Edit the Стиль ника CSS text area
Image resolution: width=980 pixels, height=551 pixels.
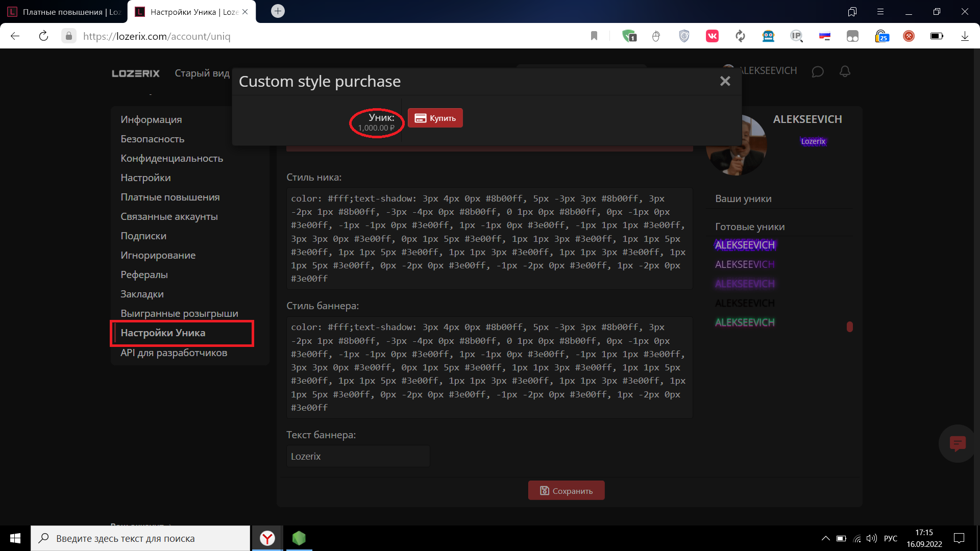pyautogui.click(x=489, y=238)
